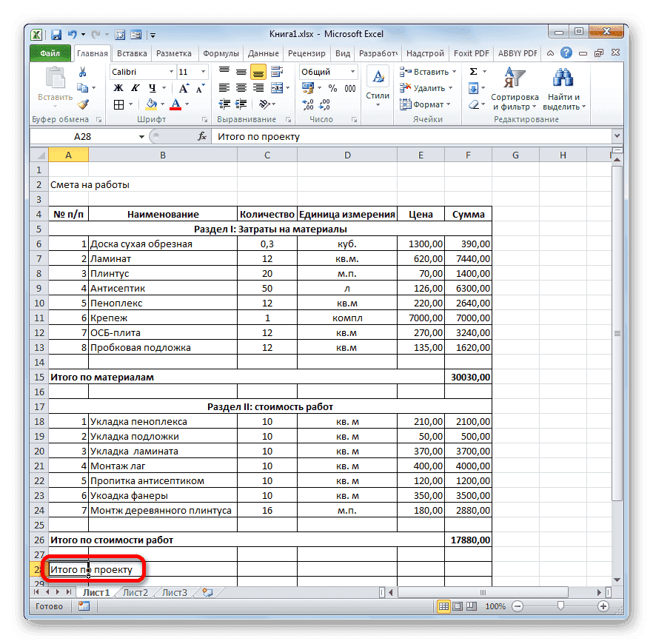Open the font size dropdown

coord(203,73)
